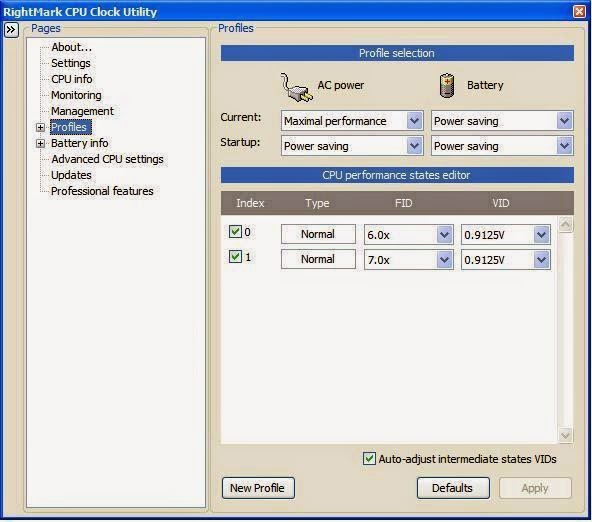This screenshot has height=522, width=592.
Task: Click the Normal type button for index 1
Action: coord(318,259)
